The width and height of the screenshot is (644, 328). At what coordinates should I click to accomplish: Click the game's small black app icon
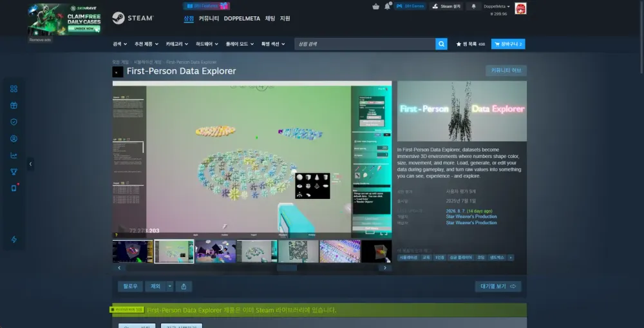118,72
